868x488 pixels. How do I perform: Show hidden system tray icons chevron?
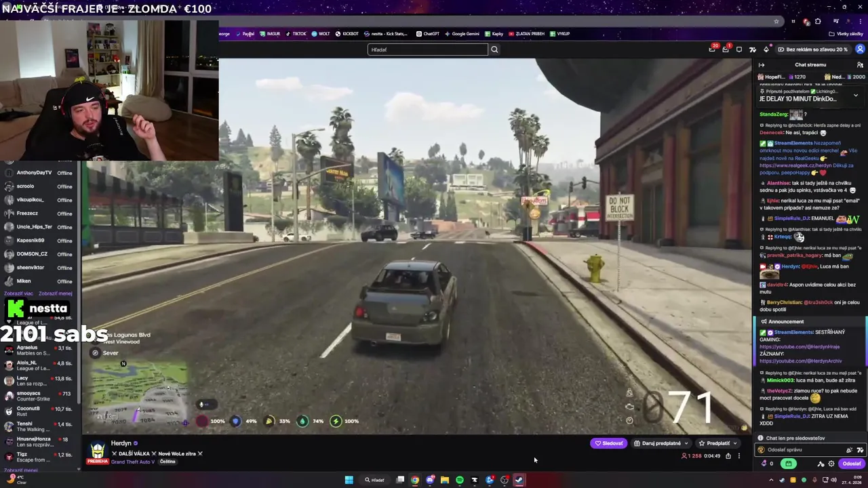coord(771,480)
